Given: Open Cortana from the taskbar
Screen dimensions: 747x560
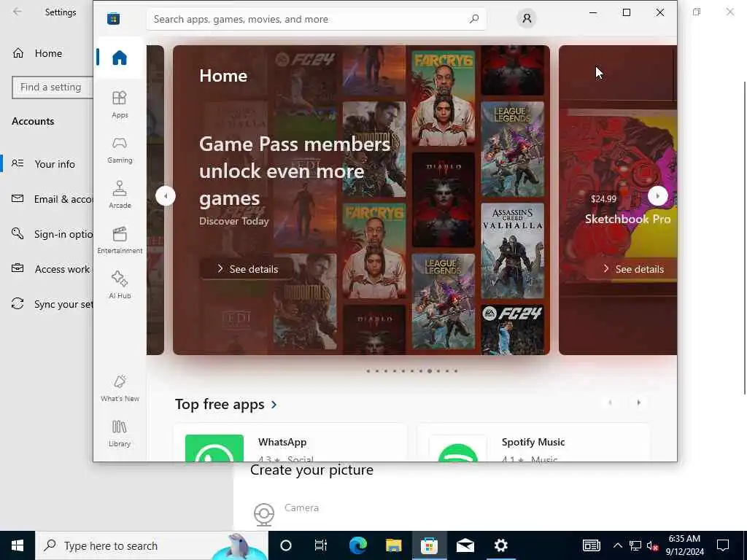Looking at the screenshot, I should (285, 545).
